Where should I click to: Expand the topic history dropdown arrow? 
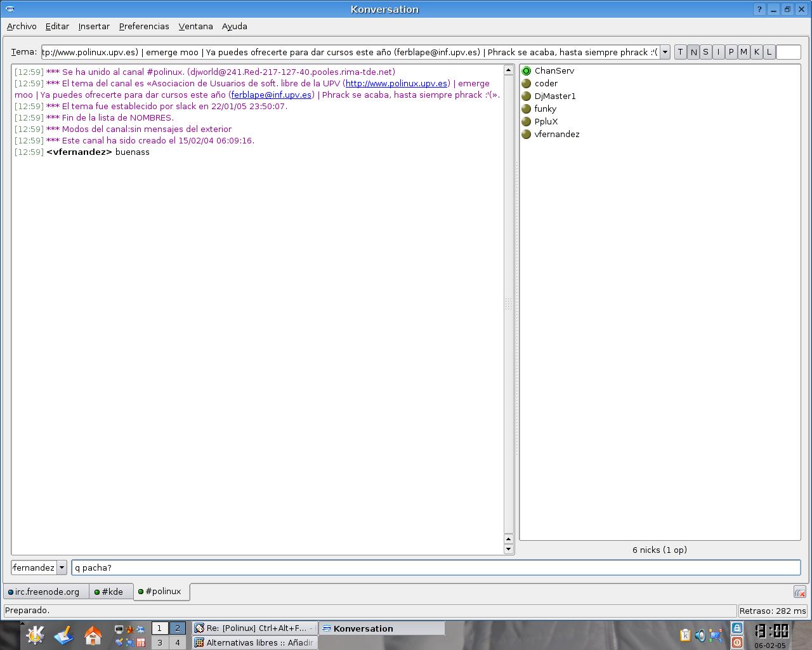pos(665,52)
